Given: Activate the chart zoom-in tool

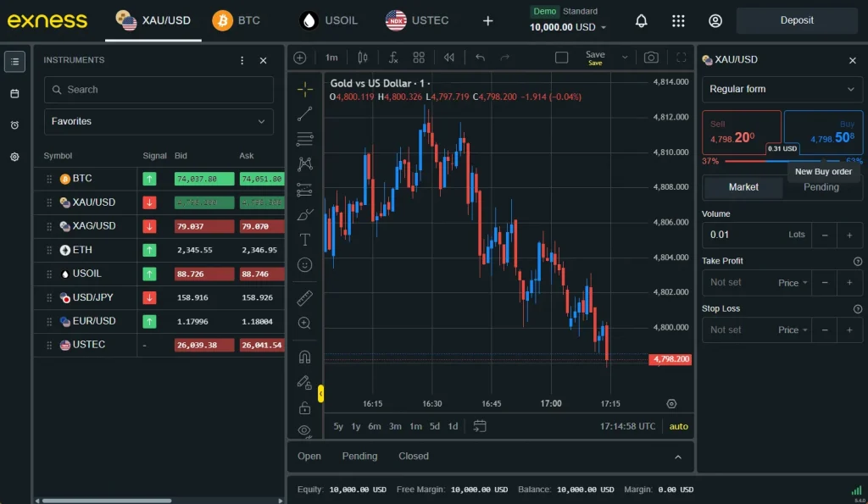Looking at the screenshot, I should pyautogui.click(x=304, y=323).
